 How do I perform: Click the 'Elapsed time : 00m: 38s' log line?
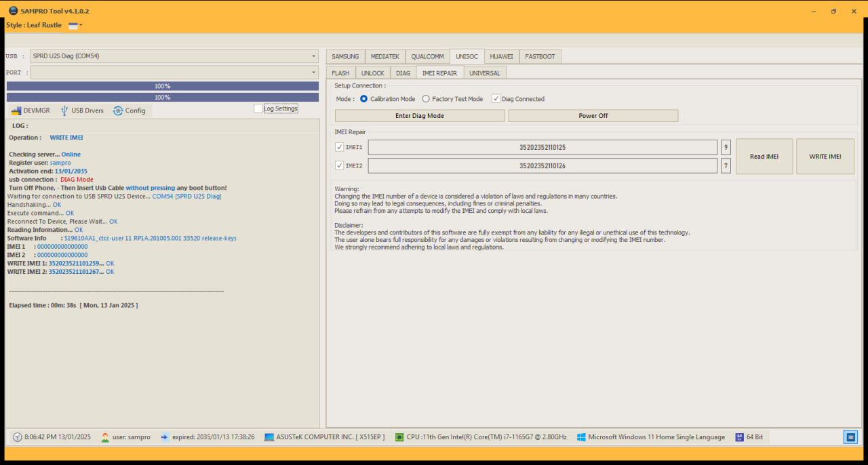(73, 306)
